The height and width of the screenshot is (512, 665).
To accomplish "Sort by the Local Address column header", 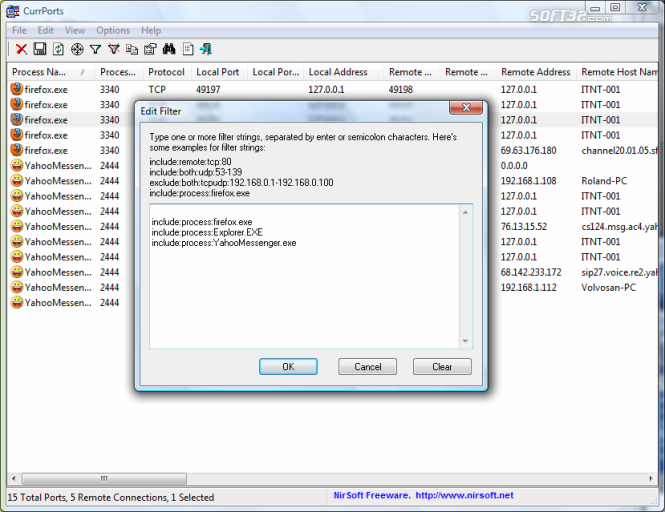I will point(344,72).
